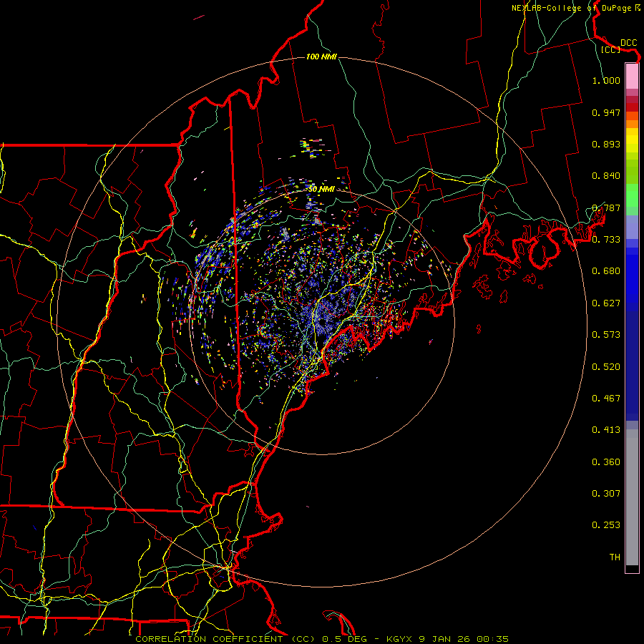Select the 0.307 scale value label

606,494
